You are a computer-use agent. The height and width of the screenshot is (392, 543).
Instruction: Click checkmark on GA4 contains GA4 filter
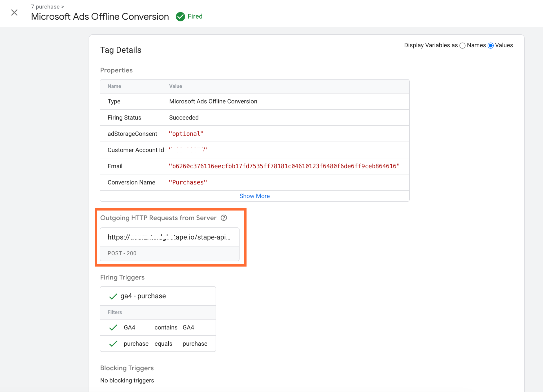(x=113, y=328)
